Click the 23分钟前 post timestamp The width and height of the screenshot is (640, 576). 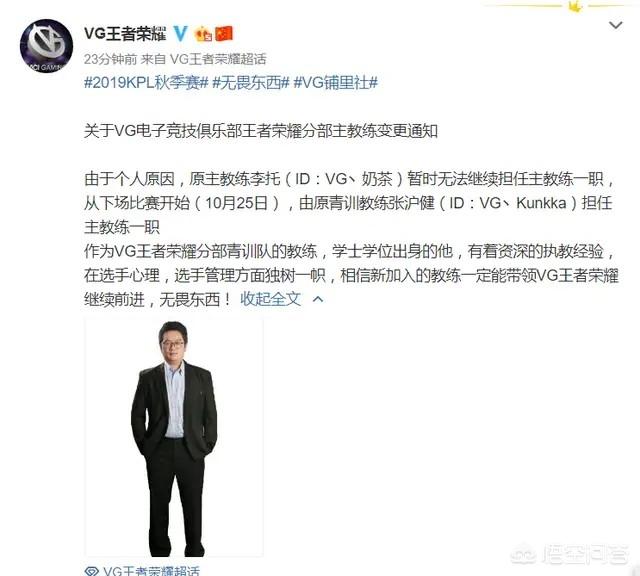(111, 59)
